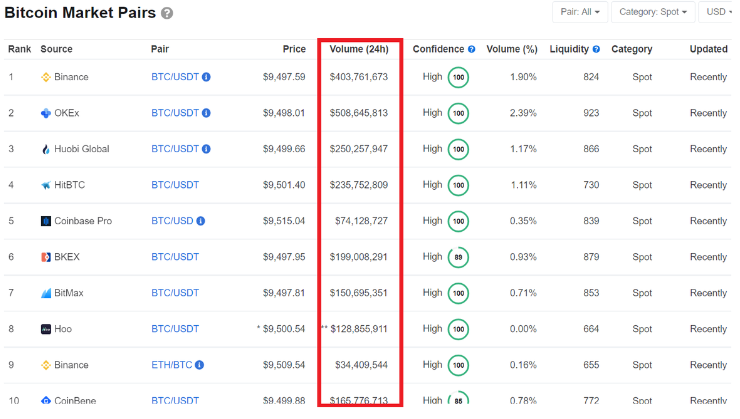Click the HitBTC logo icon
Viewport: 740px width, 419px height.
point(46,185)
